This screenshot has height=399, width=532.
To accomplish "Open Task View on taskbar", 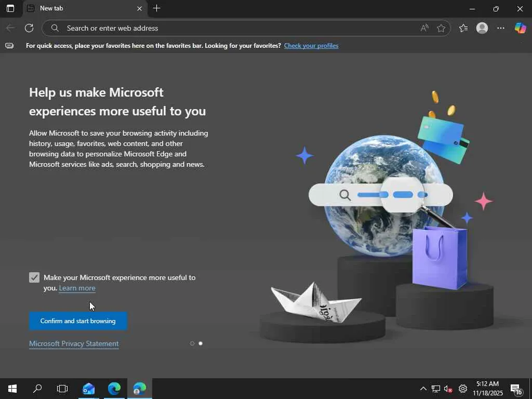I will pos(62,389).
